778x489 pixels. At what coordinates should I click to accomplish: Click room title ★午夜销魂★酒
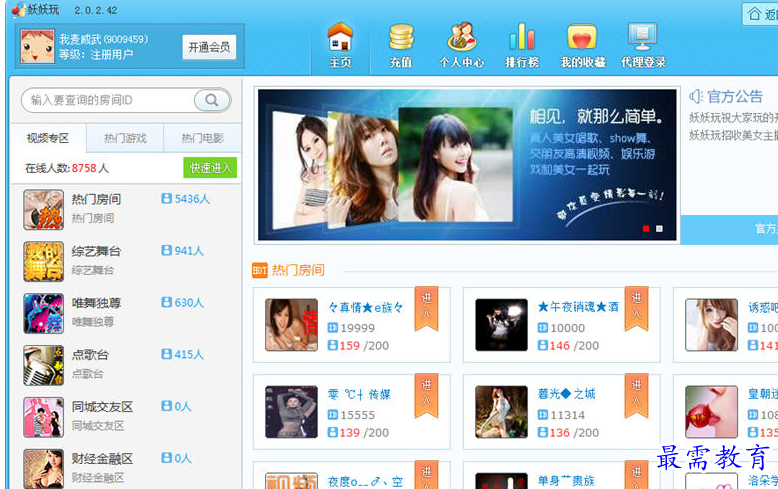579,307
